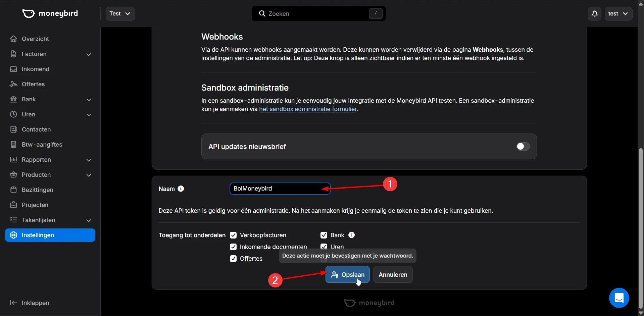Image resolution: width=644 pixels, height=316 pixels.
Task: Uncheck the Verkoopfacturen checkbox
Action: click(233, 235)
